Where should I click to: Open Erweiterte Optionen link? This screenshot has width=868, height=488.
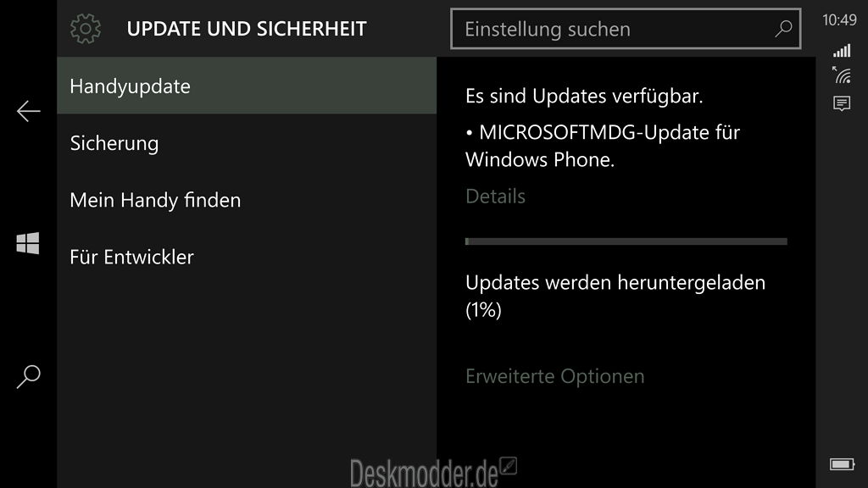[x=554, y=376]
